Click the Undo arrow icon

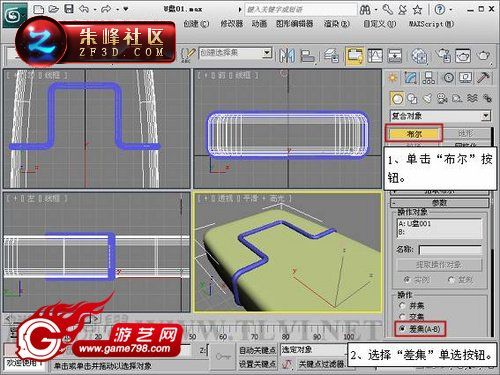coord(83,9)
